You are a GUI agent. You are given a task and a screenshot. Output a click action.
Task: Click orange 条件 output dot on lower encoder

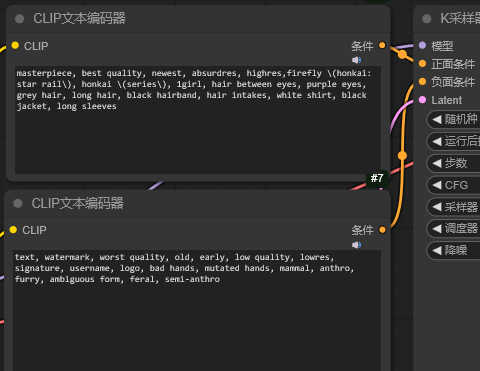[x=382, y=229]
